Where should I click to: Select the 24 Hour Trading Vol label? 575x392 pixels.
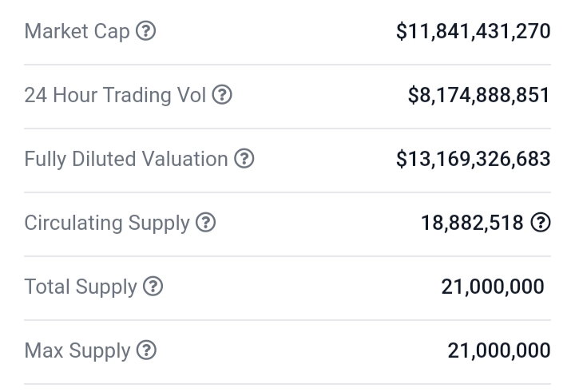115,95
